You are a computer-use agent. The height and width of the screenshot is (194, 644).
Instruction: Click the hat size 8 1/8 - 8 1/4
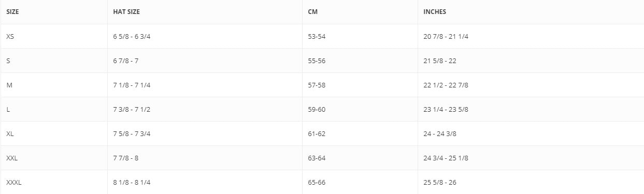132,182
